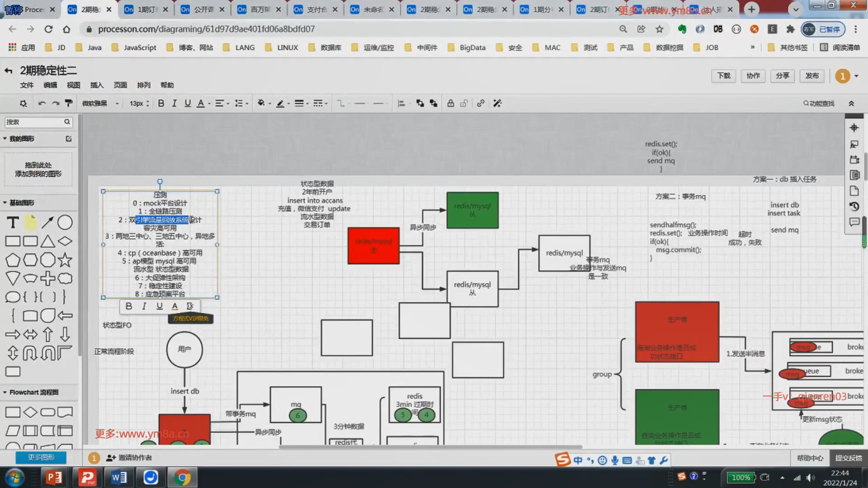868x488 pixels.
Task: Open the history panel icon
Action: (x=854, y=206)
